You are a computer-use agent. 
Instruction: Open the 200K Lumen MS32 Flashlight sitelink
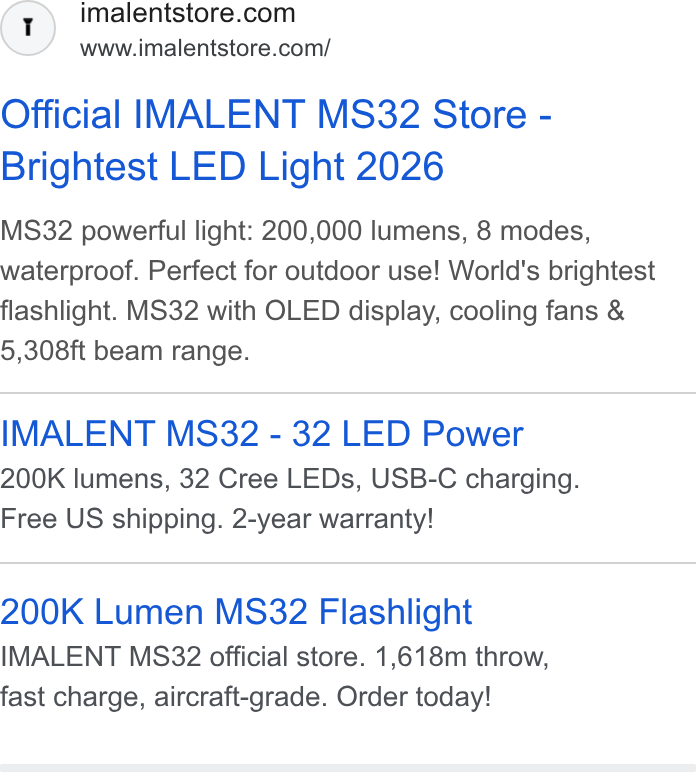tap(236, 611)
